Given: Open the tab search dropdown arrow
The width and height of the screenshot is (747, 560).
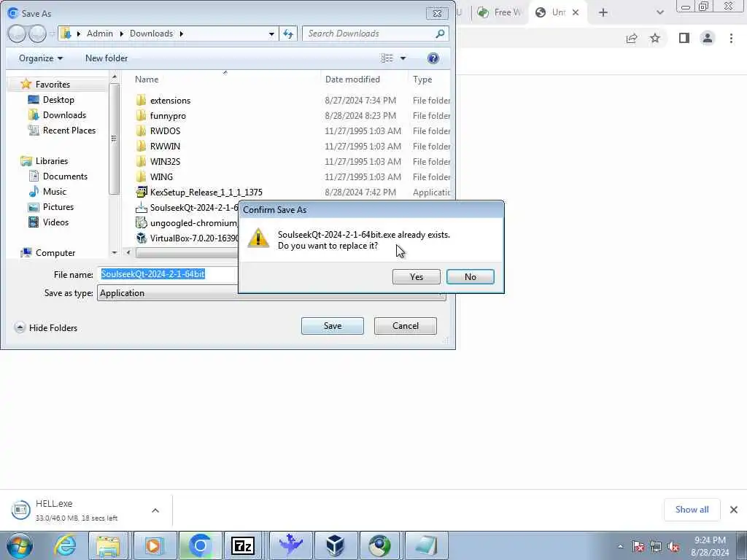Looking at the screenshot, I should (659, 12).
